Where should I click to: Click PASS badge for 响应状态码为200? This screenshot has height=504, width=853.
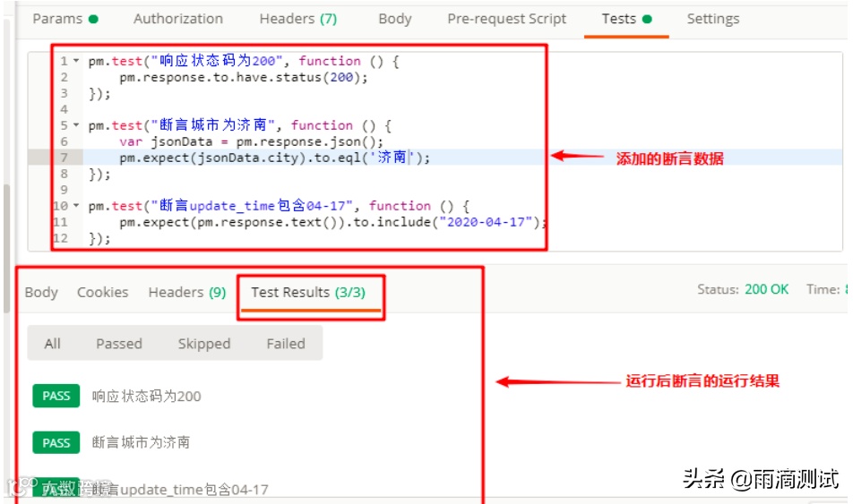coord(56,396)
